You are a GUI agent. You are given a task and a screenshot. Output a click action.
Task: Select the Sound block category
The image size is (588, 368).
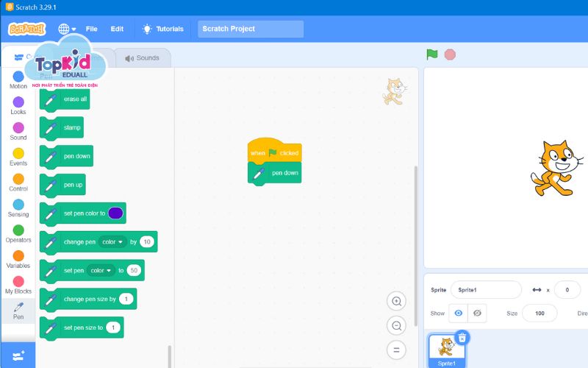(18, 132)
